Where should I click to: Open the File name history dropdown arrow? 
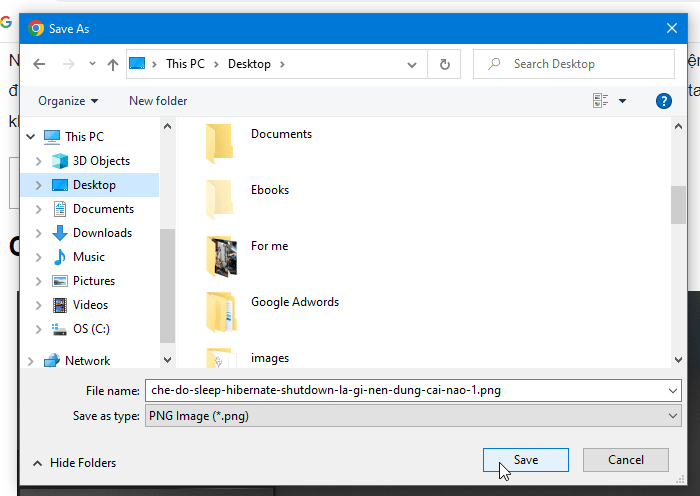[673, 391]
